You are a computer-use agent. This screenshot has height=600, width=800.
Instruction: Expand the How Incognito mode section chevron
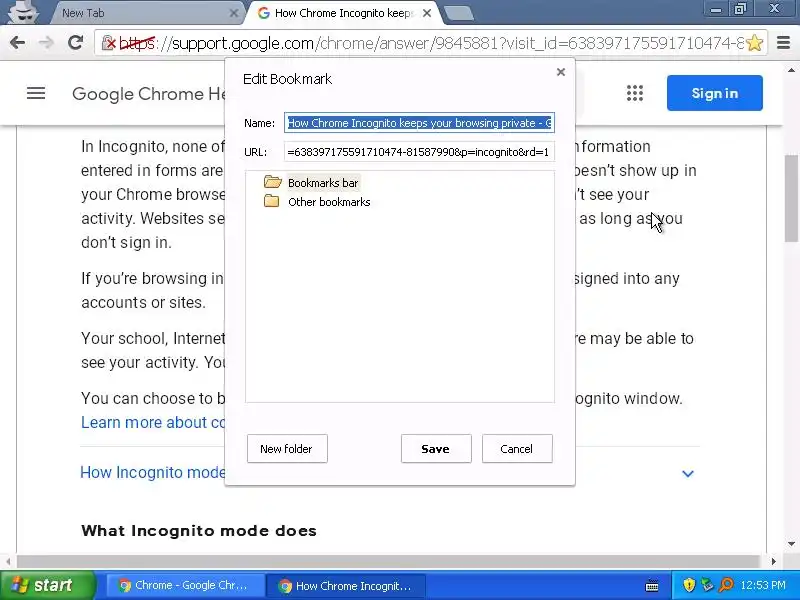click(x=688, y=473)
